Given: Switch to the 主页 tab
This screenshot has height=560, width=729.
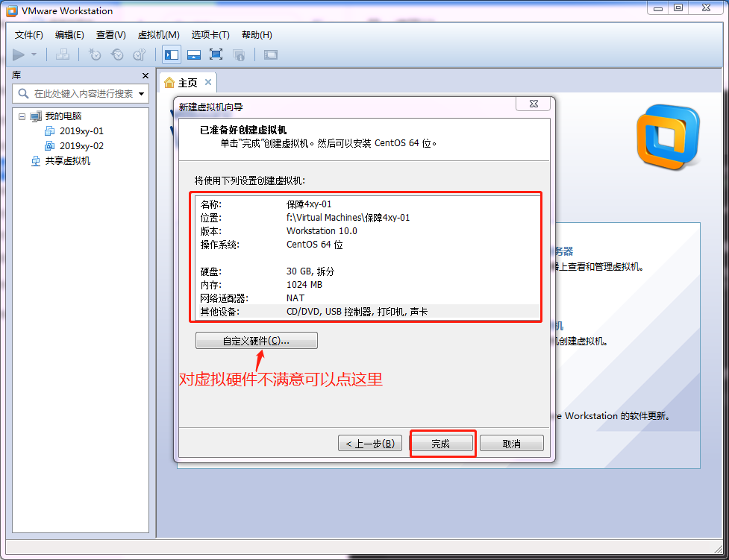Looking at the screenshot, I should (188, 83).
